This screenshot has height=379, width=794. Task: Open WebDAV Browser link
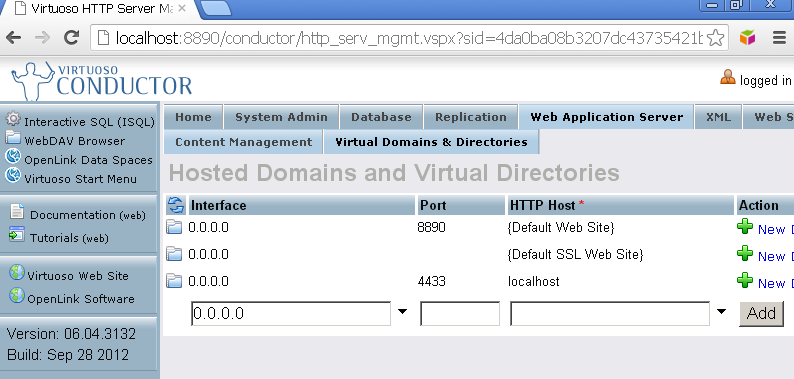74,141
